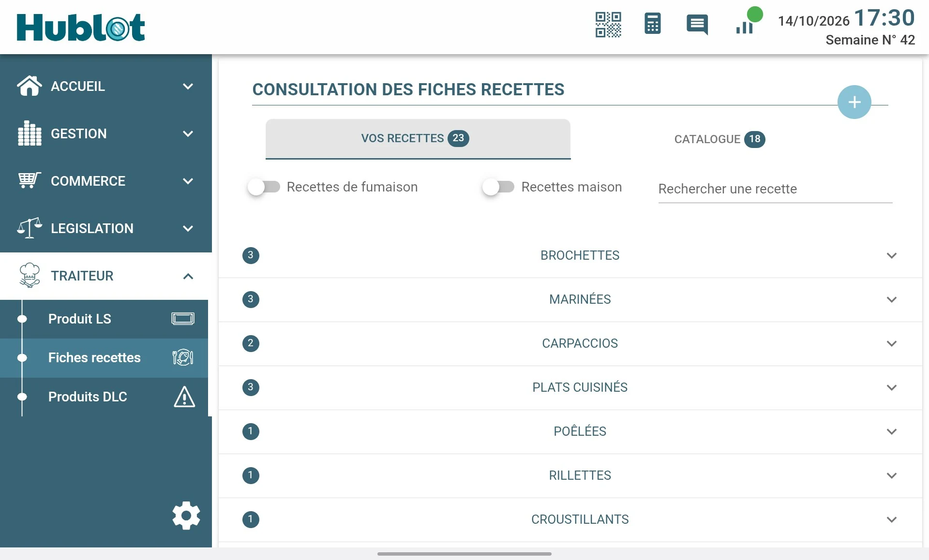Click the Fiches recettes plate icon

183,357
